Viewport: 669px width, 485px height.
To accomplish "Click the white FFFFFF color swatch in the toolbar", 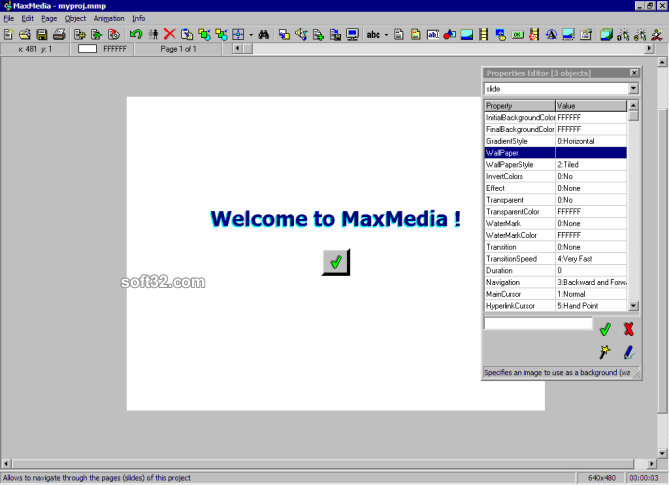I will click(x=87, y=49).
